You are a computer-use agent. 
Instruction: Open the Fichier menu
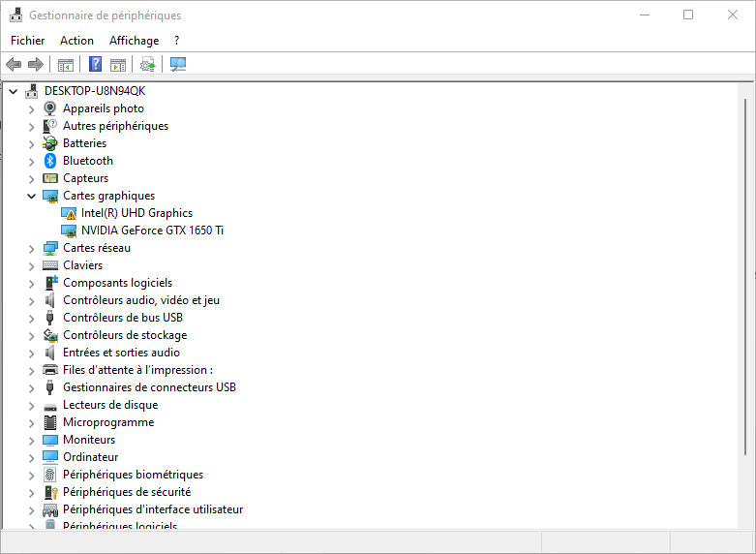(27, 41)
